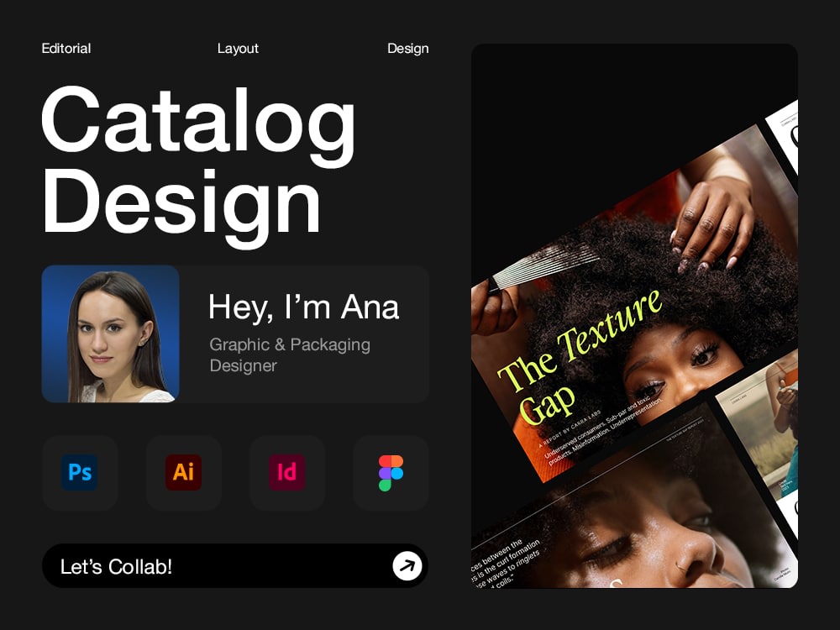Click the Illustrator Ai icon
Image resolution: width=840 pixels, height=630 pixels.
click(x=183, y=472)
